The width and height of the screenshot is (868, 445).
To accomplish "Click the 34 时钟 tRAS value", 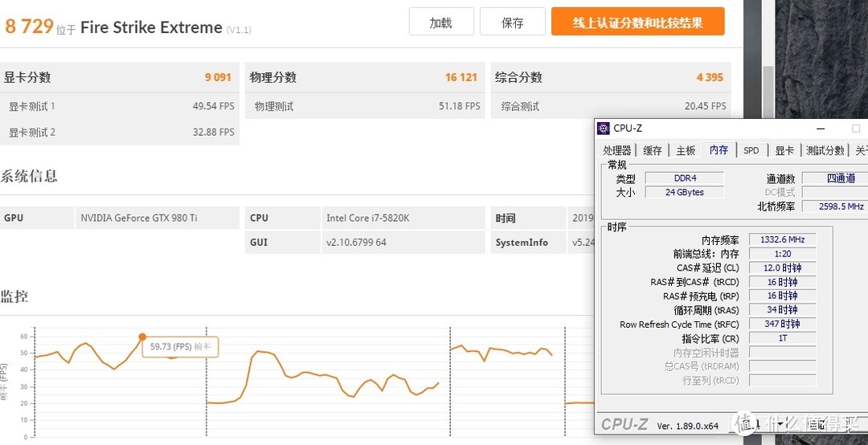I will (x=782, y=310).
